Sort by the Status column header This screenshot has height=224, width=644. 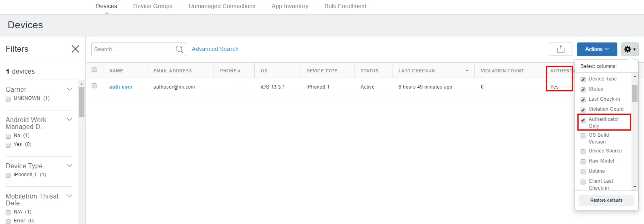[x=369, y=71]
